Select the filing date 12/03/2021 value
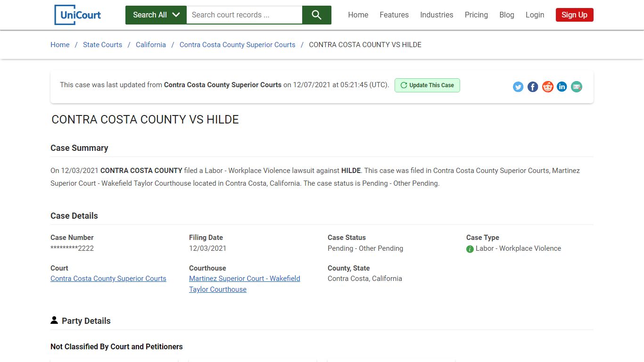Image resolution: width=644 pixels, height=362 pixels. [x=207, y=248]
